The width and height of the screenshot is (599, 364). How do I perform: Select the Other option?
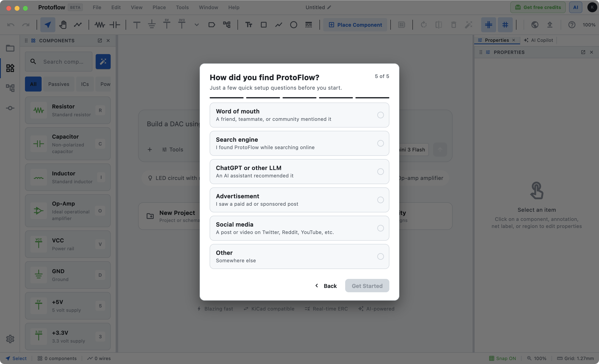pyautogui.click(x=299, y=256)
